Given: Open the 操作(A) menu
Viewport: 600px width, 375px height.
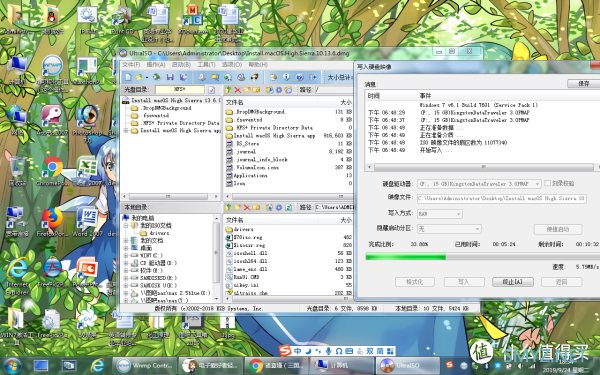Looking at the screenshot, I should 156,65.
